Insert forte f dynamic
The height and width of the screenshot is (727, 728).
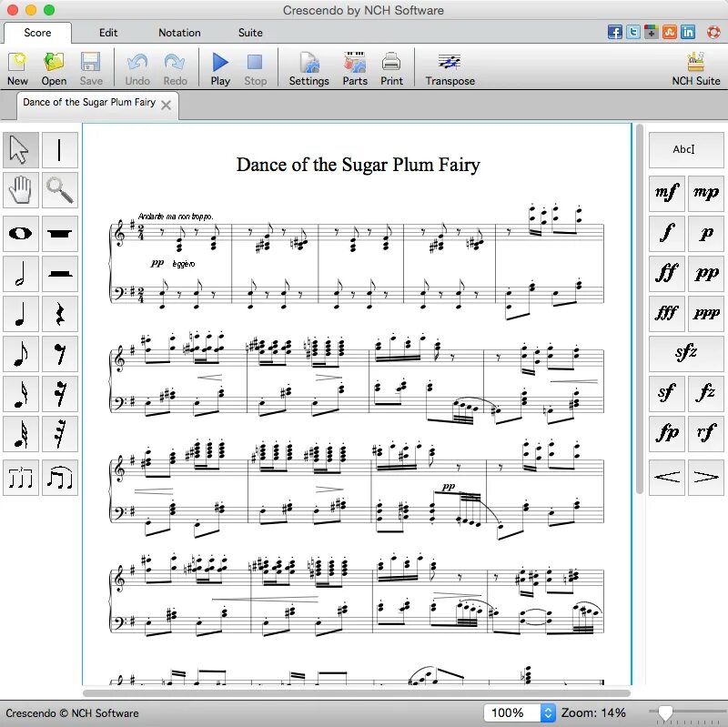click(667, 234)
